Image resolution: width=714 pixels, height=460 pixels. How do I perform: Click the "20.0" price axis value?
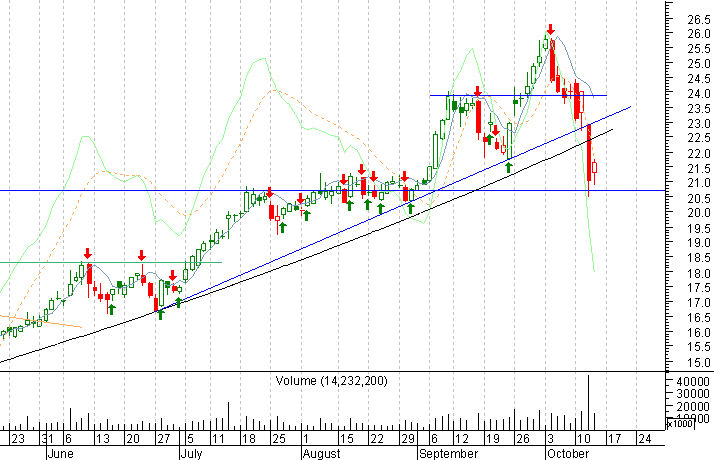tap(699, 213)
